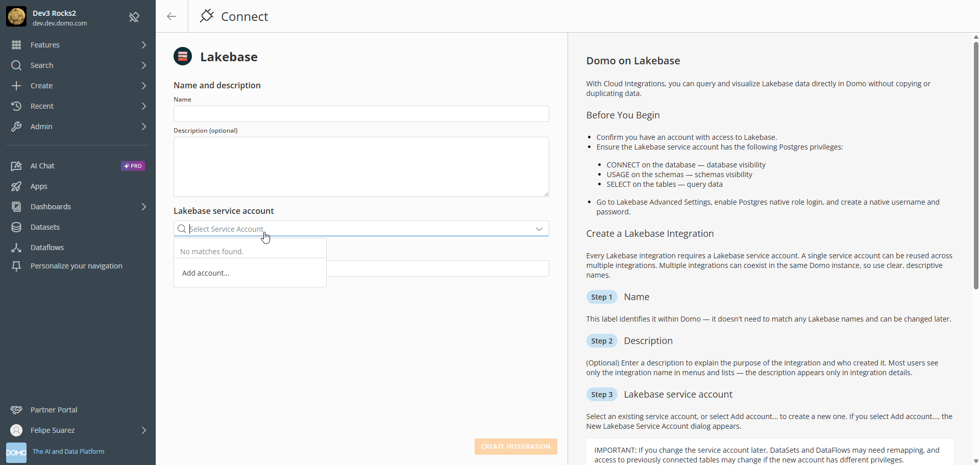The width and height of the screenshot is (980, 465).
Task: Click the Step 3 badge
Action: point(602,395)
